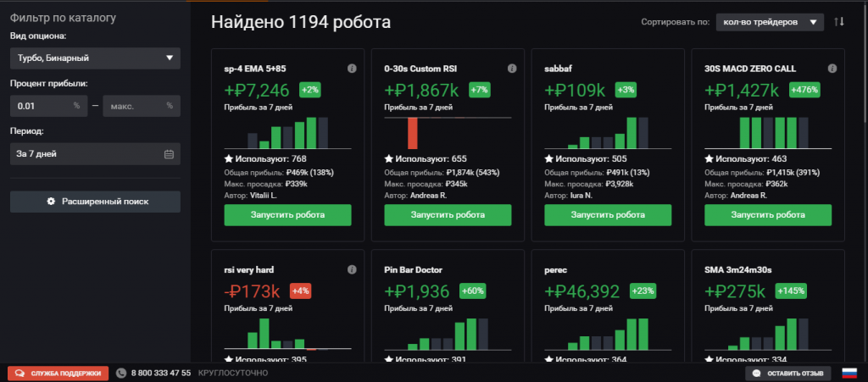Click star icon in 30S MACD ZERO CALL card
The height and width of the screenshot is (382, 868).
pos(709,158)
